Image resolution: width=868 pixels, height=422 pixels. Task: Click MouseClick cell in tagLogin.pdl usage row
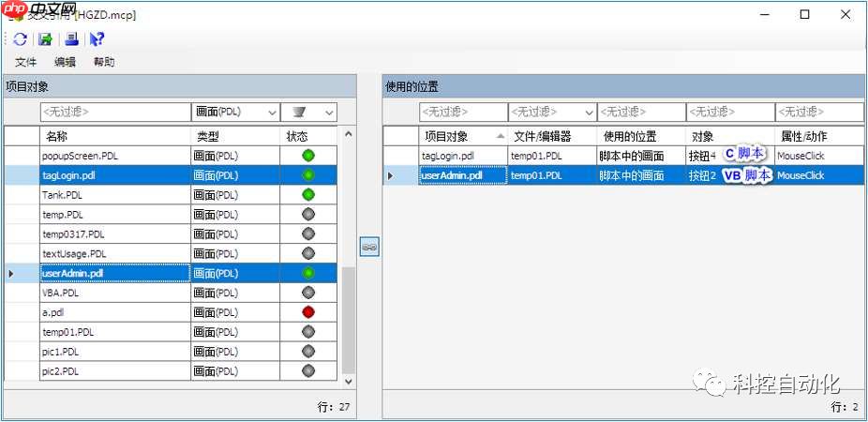[820, 156]
